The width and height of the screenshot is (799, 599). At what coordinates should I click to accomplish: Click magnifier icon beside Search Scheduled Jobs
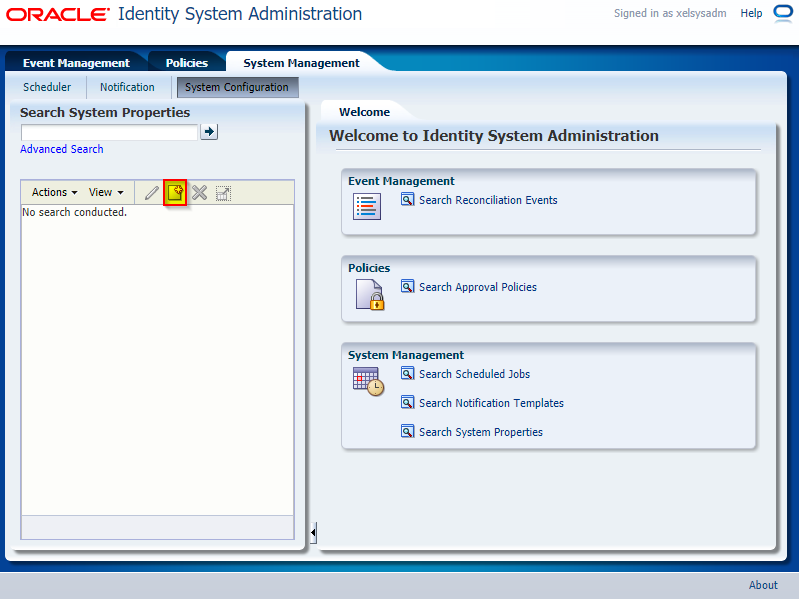point(407,374)
